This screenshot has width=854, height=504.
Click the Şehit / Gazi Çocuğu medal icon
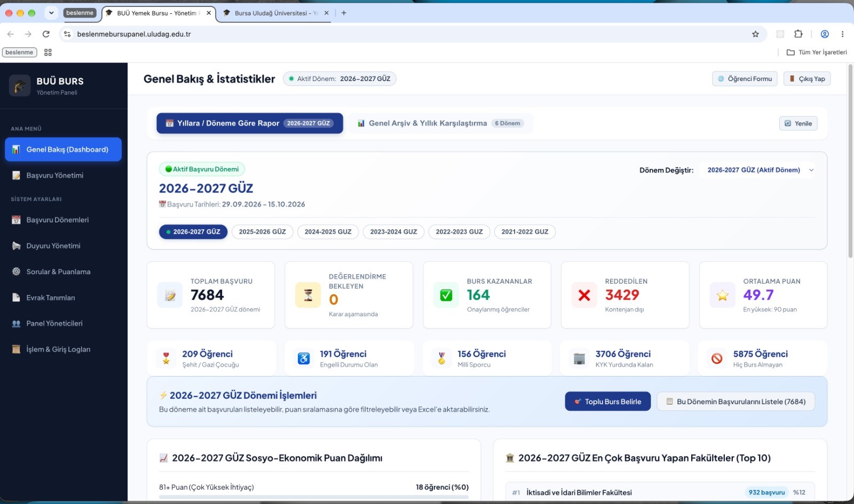(x=166, y=358)
